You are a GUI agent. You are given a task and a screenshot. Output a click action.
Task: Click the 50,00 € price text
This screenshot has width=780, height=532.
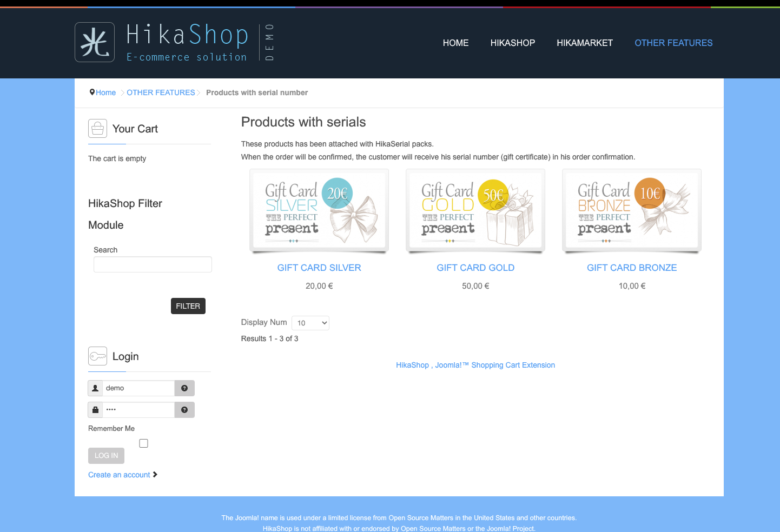tap(475, 286)
